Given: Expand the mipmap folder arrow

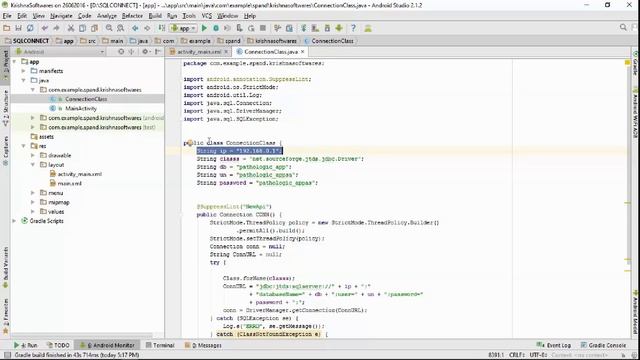Looking at the screenshot, I should coord(33,202).
